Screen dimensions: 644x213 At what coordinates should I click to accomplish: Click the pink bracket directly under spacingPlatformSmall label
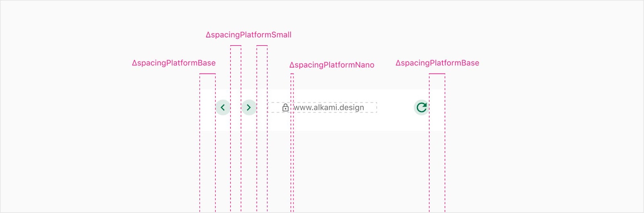click(x=236, y=45)
